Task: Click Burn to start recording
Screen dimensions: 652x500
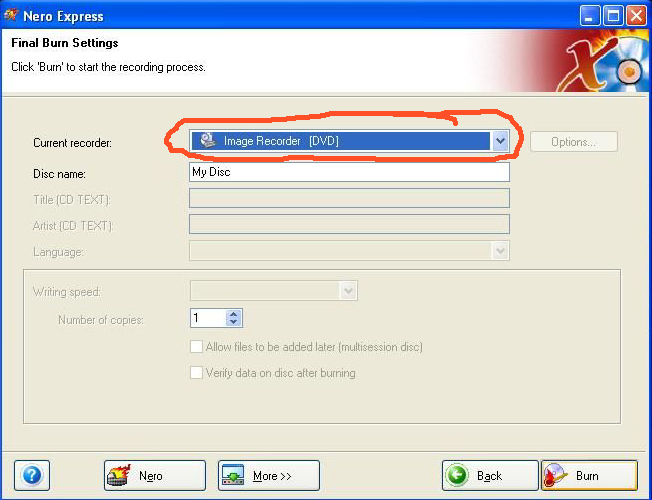Action: [x=589, y=475]
